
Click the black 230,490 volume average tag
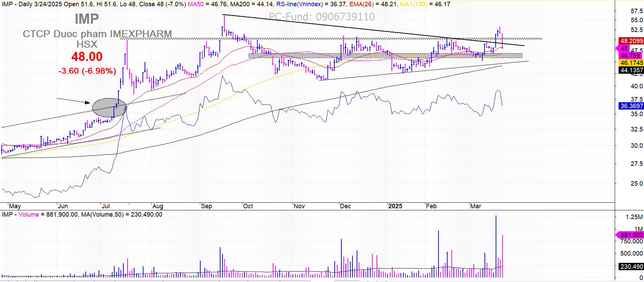[x=631, y=267]
